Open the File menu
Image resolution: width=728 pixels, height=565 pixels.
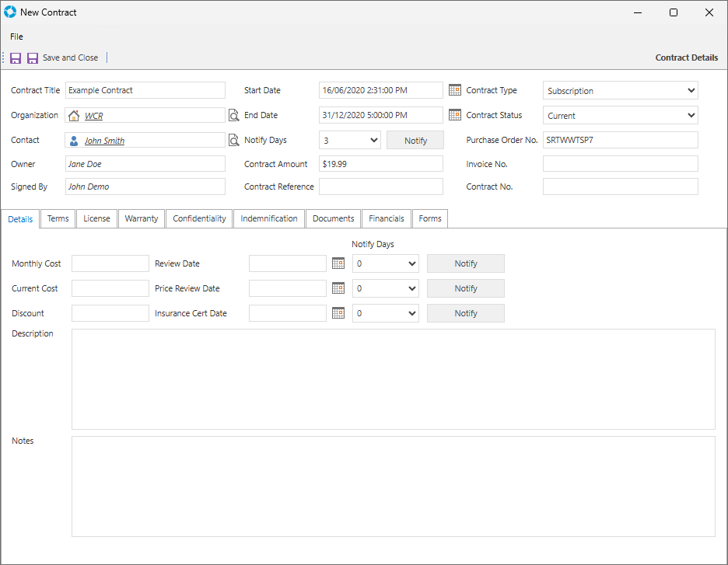(16, 37)
